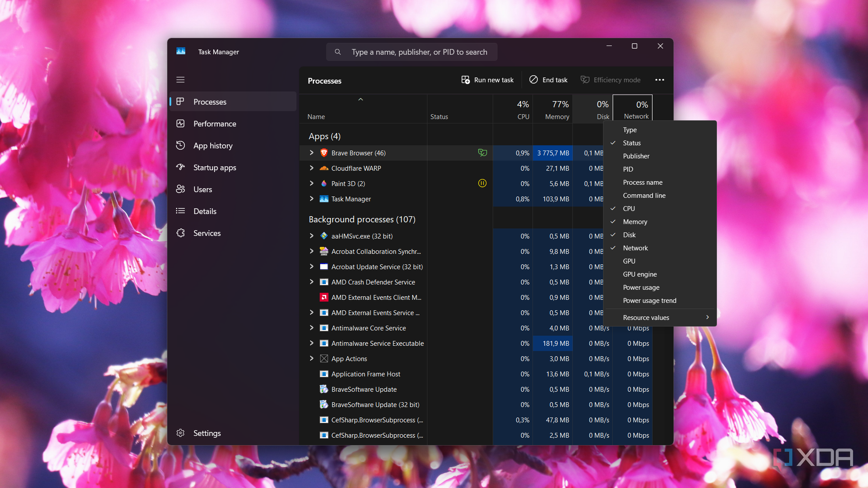Viewport: 868px width, 488px height.
Task: Expand the Cloudflare WARP process row
Action: point(311,168)
